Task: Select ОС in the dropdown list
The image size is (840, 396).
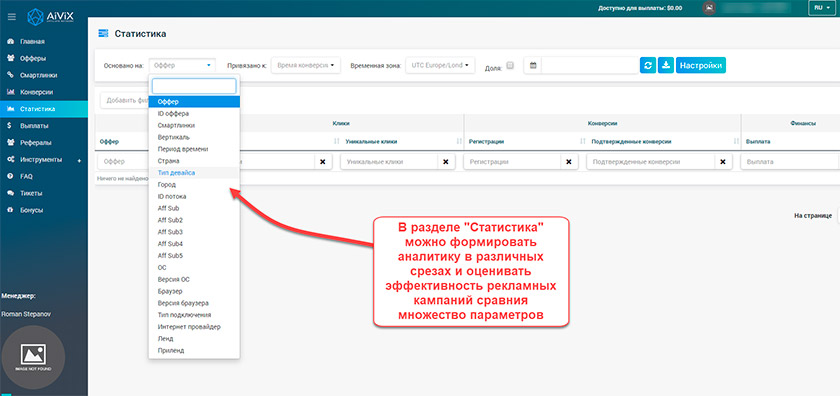Action: 194,267
